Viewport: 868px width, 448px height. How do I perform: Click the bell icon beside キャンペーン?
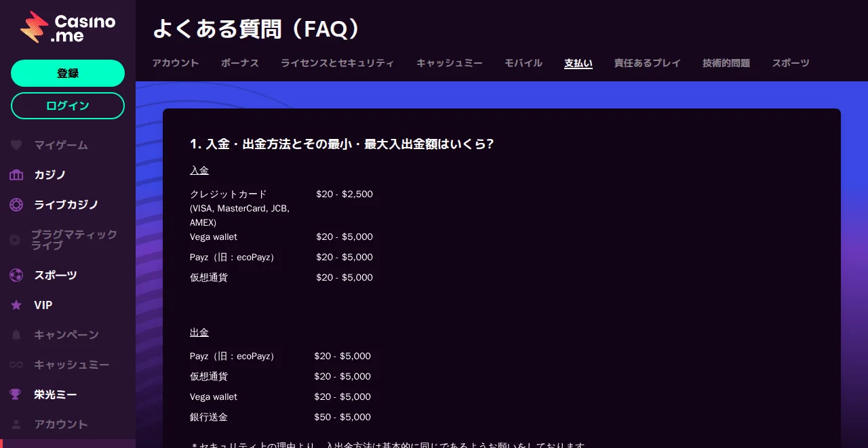16,335
